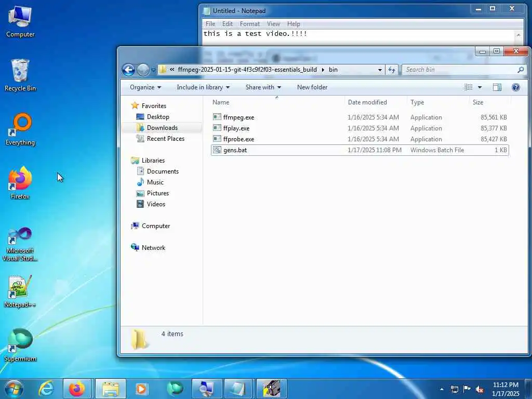This screenshot has width=532, height=399.
Task: Select the ffmpeg.exe file
Action: (360, 117)
